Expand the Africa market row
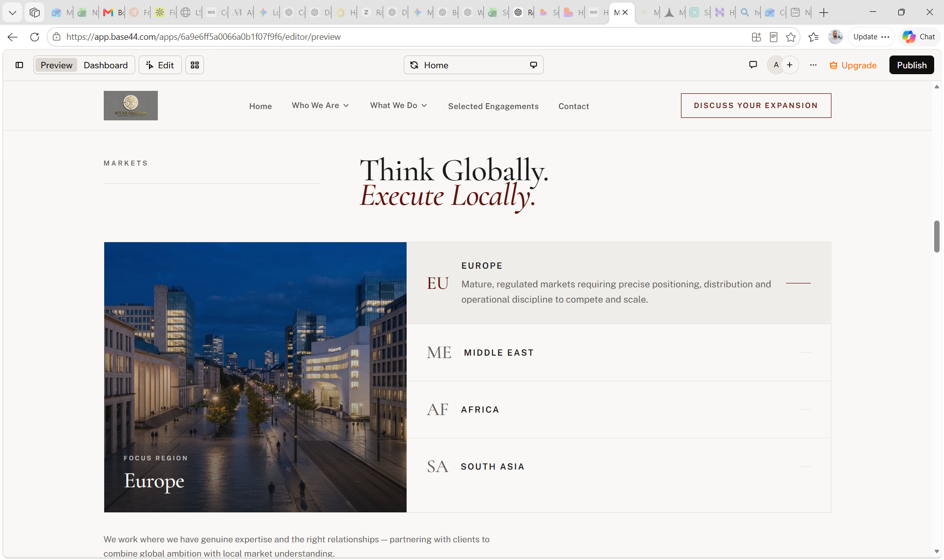 pyautogui.click(x=619, y=410)
